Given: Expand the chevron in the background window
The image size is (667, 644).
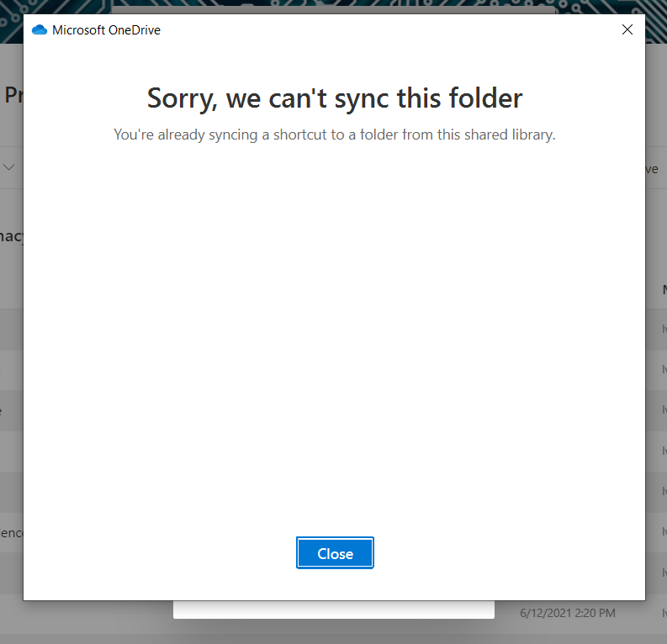Looking at the screenshot, I should click(x=9, y=167).
